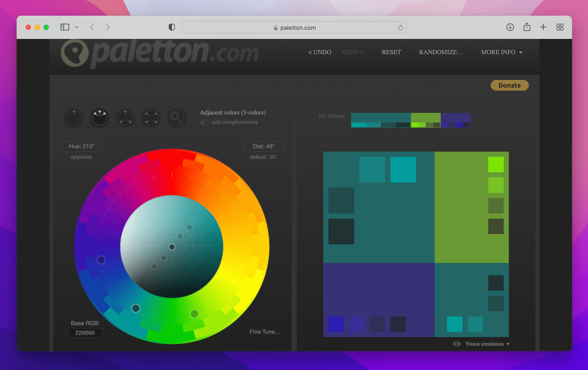Toggle the Vision simulation eye icon

(456, 344)
